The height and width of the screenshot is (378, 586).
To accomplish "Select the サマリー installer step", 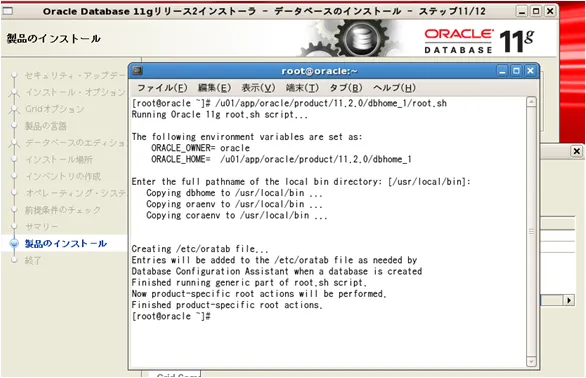I will click(41, 227).
